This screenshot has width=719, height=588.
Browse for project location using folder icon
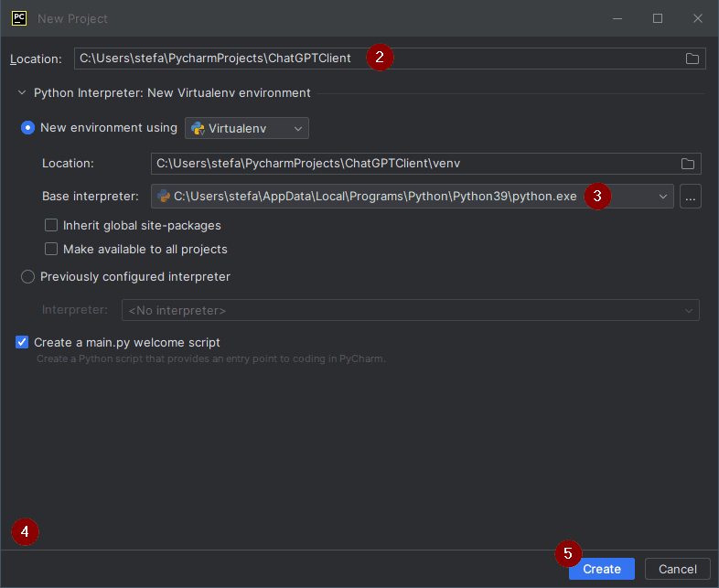click(692, 59)
